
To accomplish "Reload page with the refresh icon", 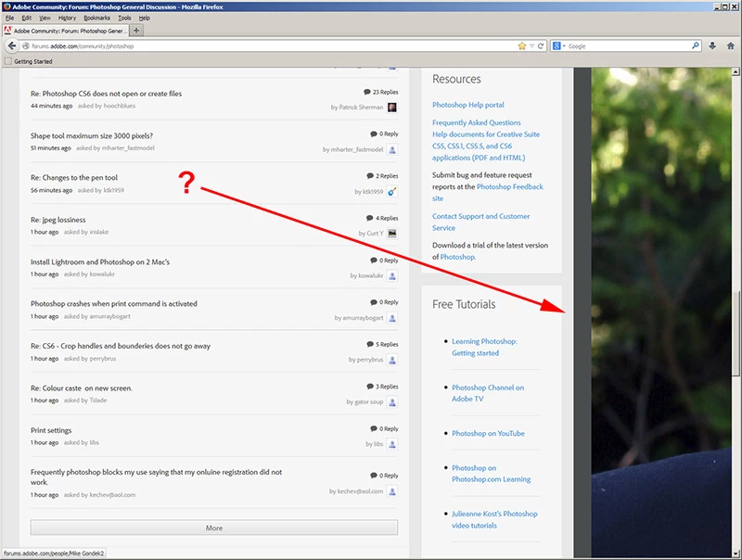I will pyautogui.click(x=541, y=45).
